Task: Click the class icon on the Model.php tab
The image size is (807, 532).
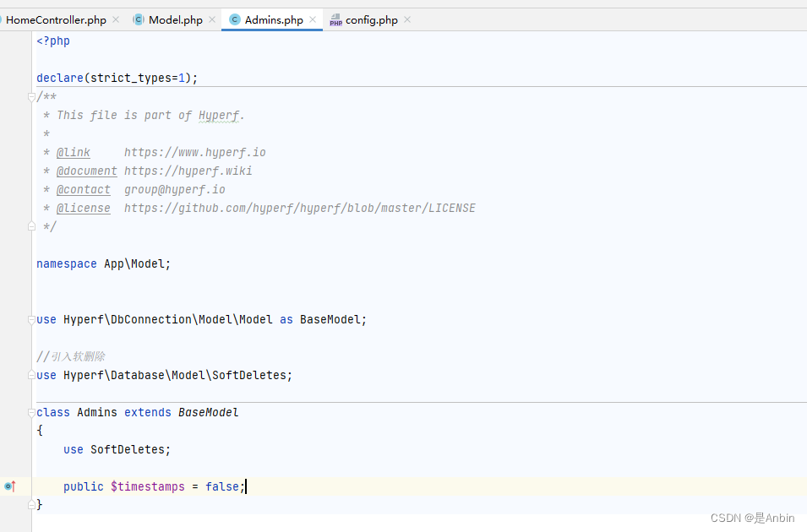Action: point(138,19)
